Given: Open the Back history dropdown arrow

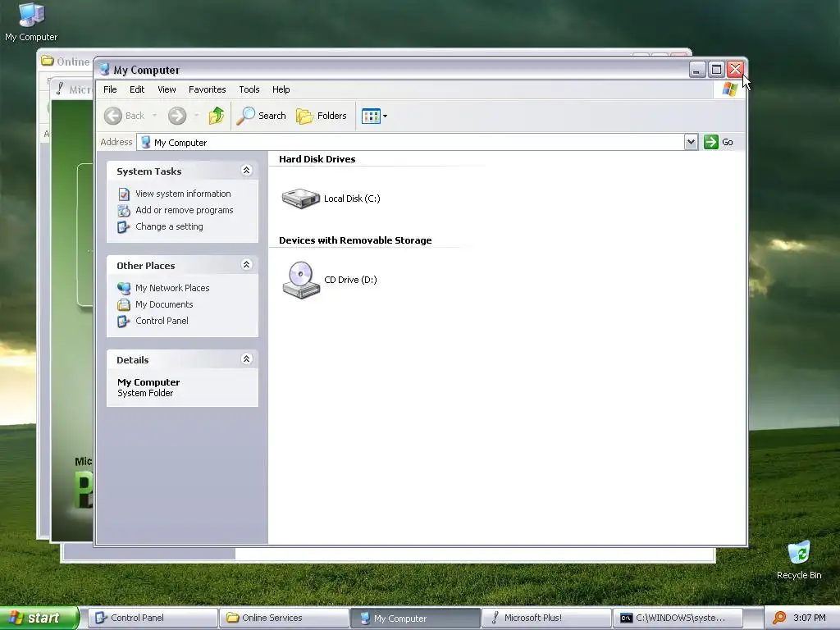Looking at the screenshot, I should [154, 116].
